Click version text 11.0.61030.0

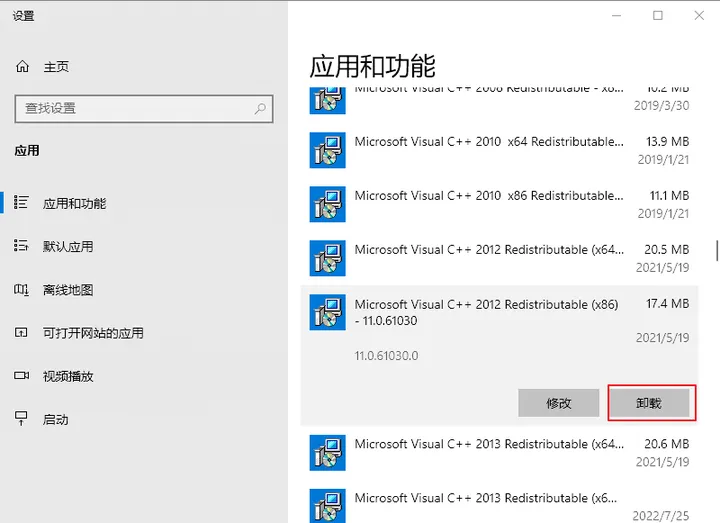click(386, 356)
